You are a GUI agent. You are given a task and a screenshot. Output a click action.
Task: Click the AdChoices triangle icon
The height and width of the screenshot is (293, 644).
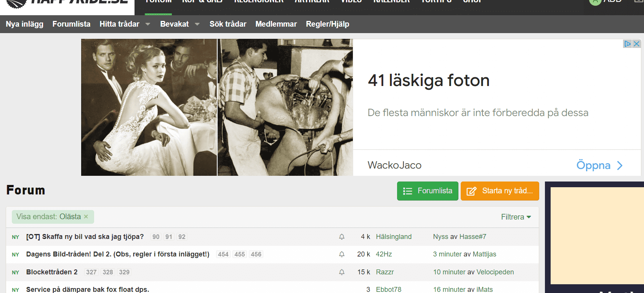[x=627, y=44]
